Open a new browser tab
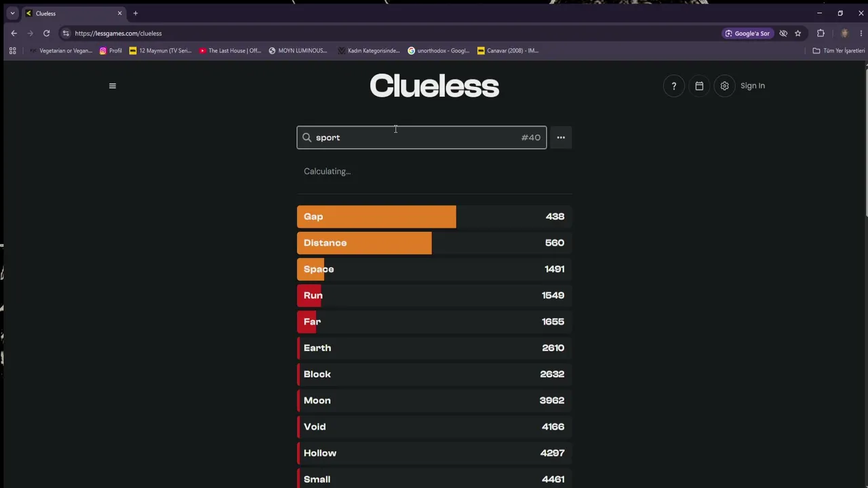Screen dimensions: 868x488 tap(135, 13)
